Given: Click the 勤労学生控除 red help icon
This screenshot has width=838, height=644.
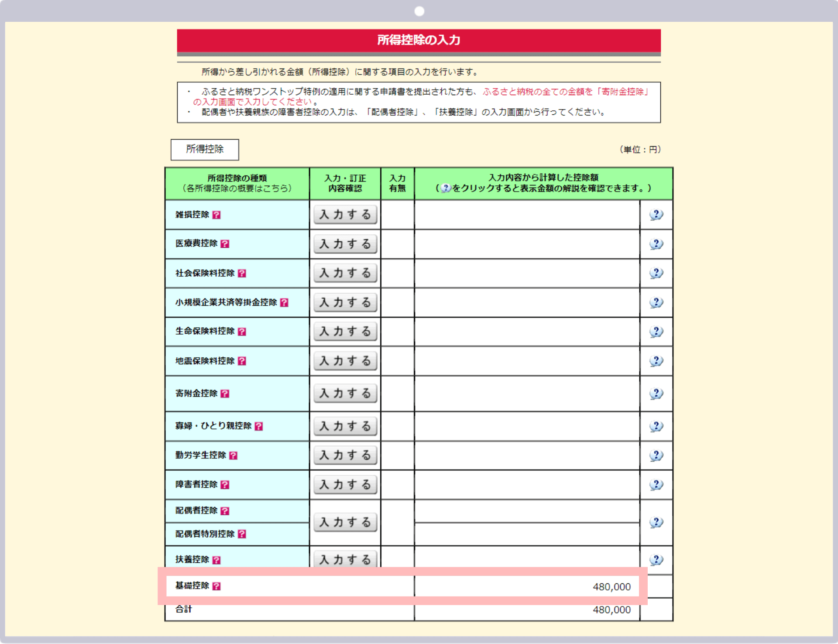Looking at the screenshot, I should 234,456.
